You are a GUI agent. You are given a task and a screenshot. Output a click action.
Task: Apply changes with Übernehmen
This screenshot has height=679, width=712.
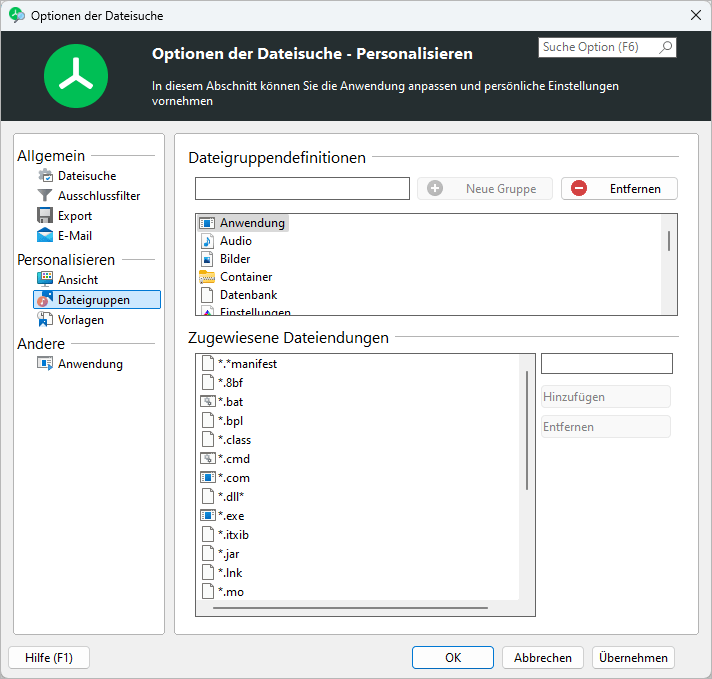(633, 658)
